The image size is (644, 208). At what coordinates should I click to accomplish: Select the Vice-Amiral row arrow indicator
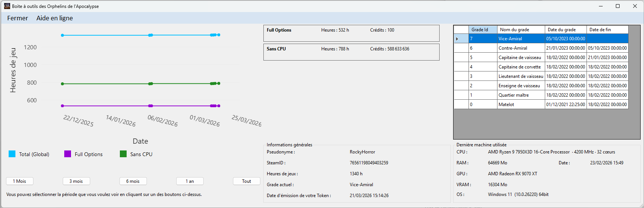tap(461, 39)
